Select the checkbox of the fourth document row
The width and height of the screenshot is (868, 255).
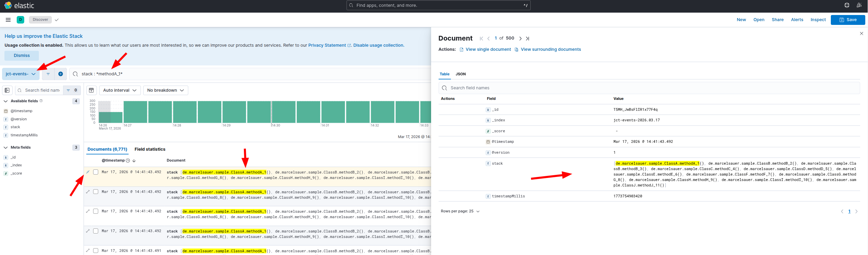pos(96,231)
